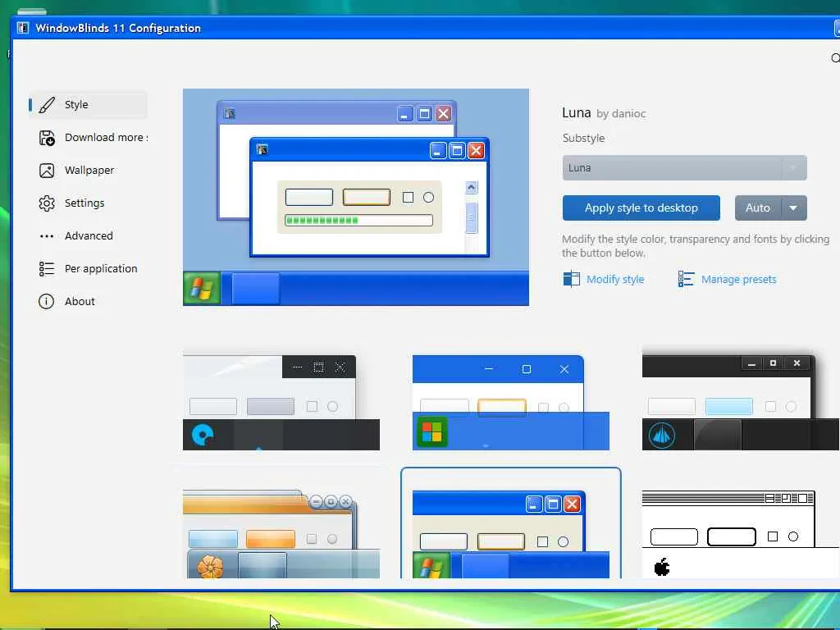Select the black sailboat-logo style thumbnail
This screenshot has height=630, width=840.
(x=741, y=402)
